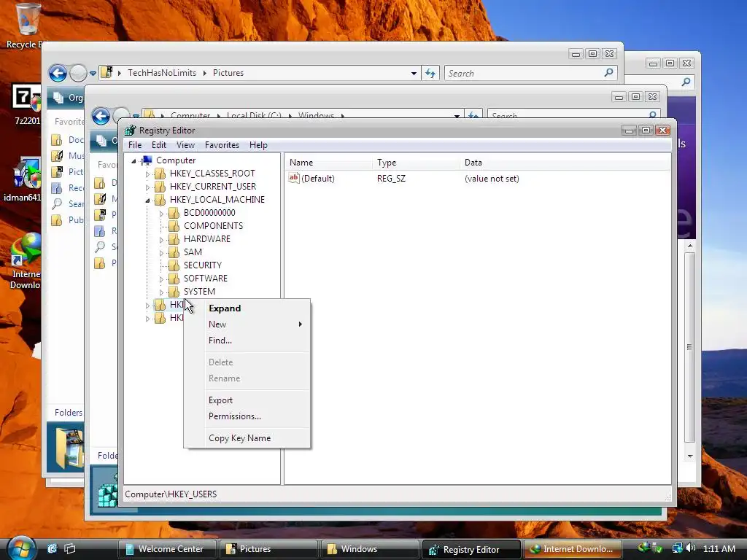The height and width of the screenshot is (560, 747).
Task: Click the Type column header
Action: point(417,163)
